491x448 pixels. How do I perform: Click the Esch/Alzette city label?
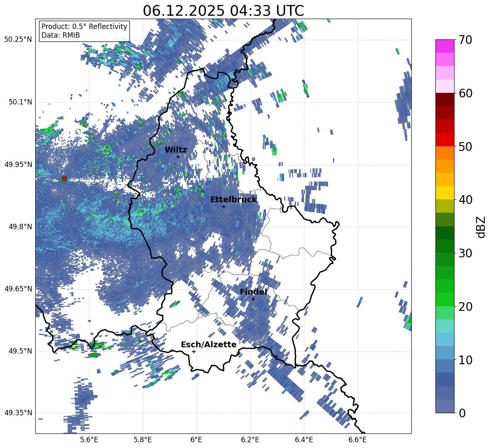coord(209,345)
